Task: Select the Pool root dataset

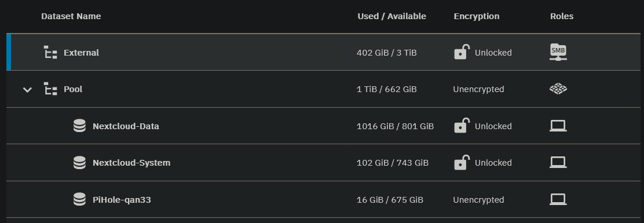Action: tap(324, 89)
